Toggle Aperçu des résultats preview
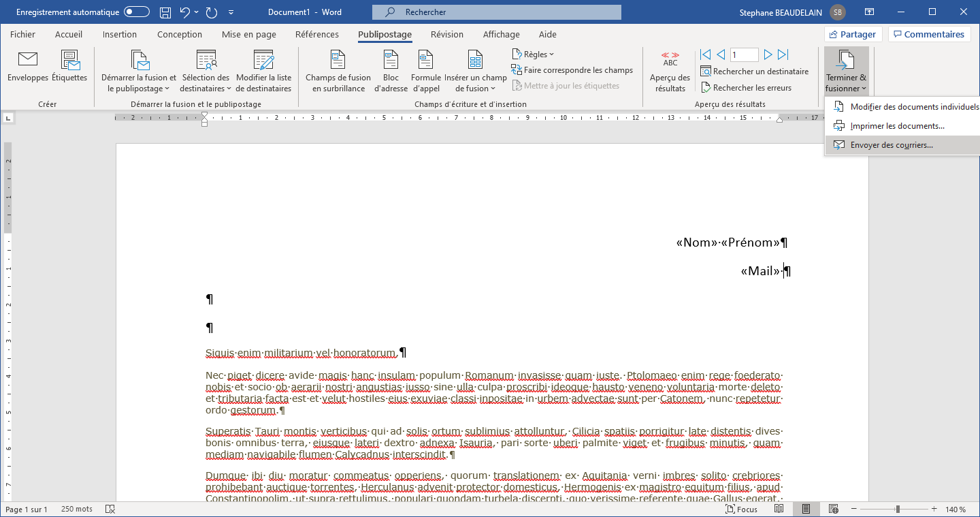 [670, 72]
